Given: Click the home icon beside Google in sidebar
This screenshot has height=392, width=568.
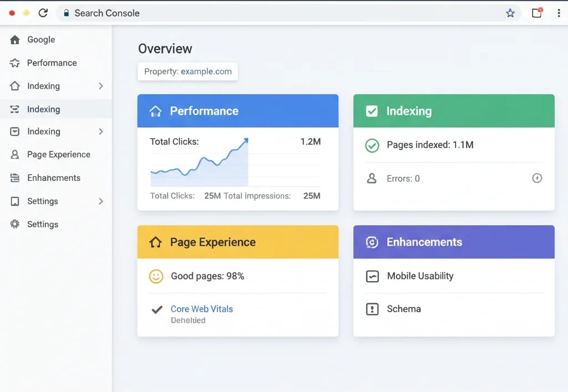Looking at the screenshot, I should [15, 40].
